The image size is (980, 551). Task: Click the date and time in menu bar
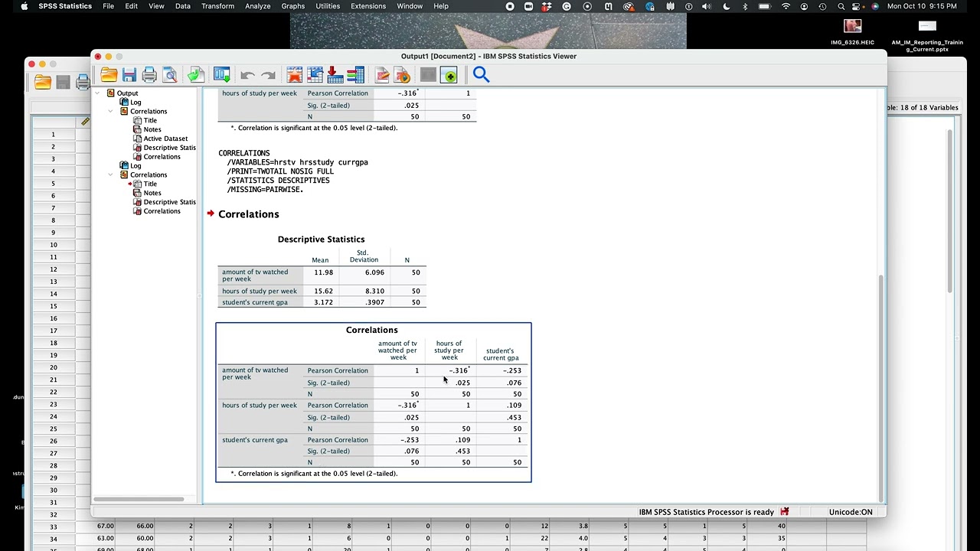coord(922,6)
